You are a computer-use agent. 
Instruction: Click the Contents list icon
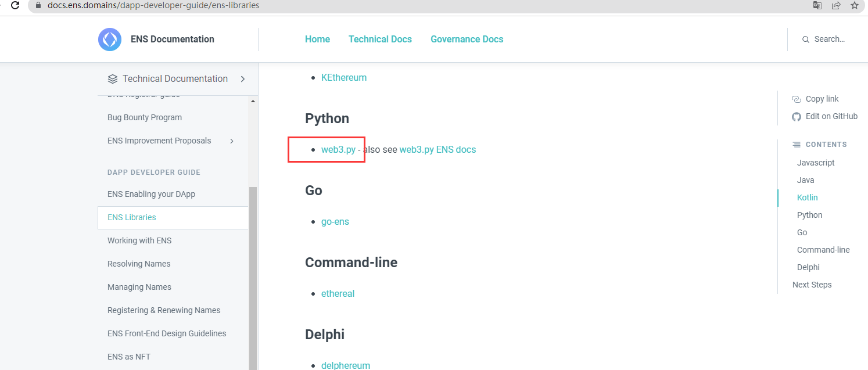point(797,145)
